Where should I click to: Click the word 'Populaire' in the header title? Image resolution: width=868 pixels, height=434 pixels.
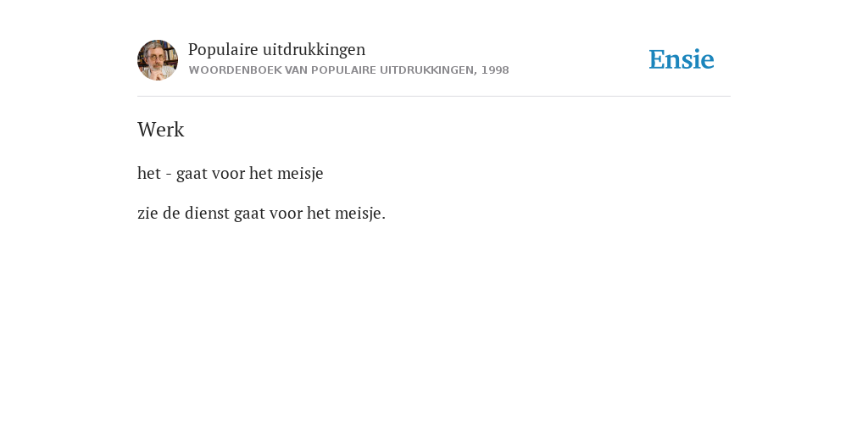point(223,50)
